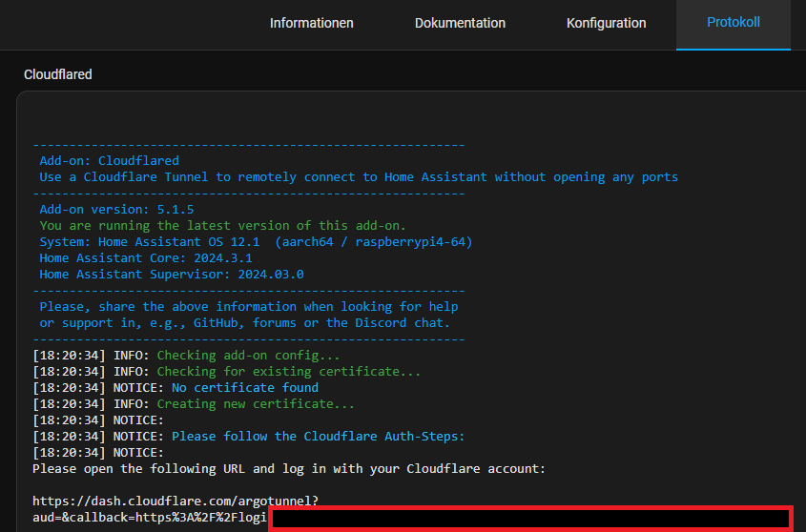Click the 'running the latest version' message
Screen dimensions: 806x532
(222, 226)
